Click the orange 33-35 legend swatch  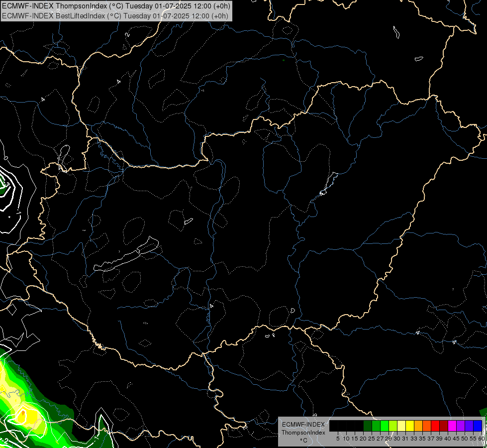418,426
